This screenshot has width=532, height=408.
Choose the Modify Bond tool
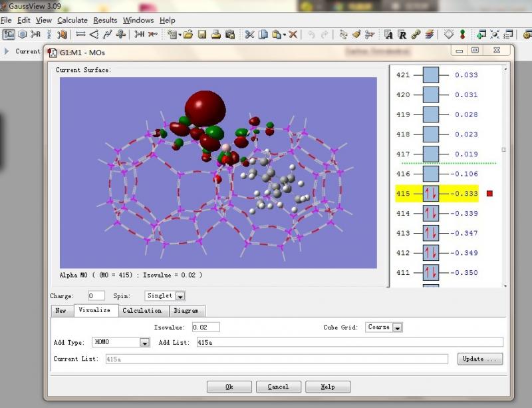click(80, 34)
